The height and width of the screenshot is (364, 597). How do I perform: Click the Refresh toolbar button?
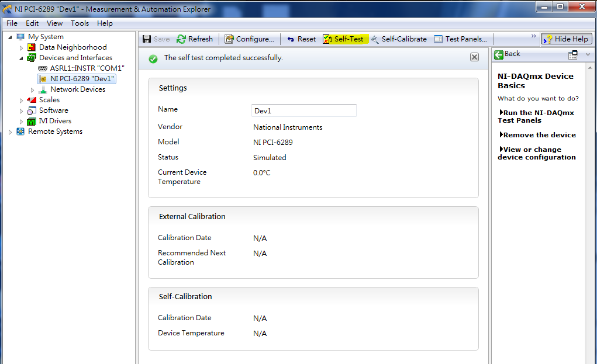(195, 39)
